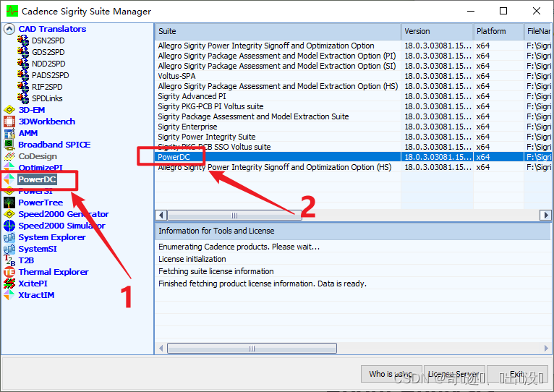Click the 3D-EM tool icon
The width and height of the screenshot is (554, 392).
click(9, 110)
